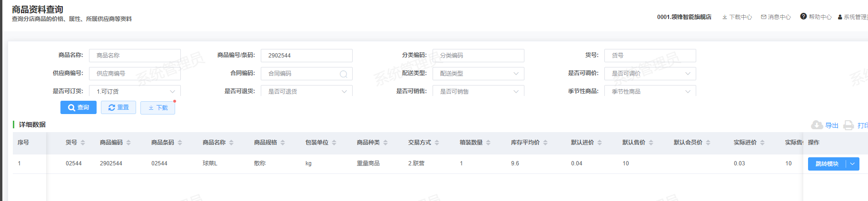Open the 是否可调价 dropdown
868x201 pixels.
[x=650, y=74]
